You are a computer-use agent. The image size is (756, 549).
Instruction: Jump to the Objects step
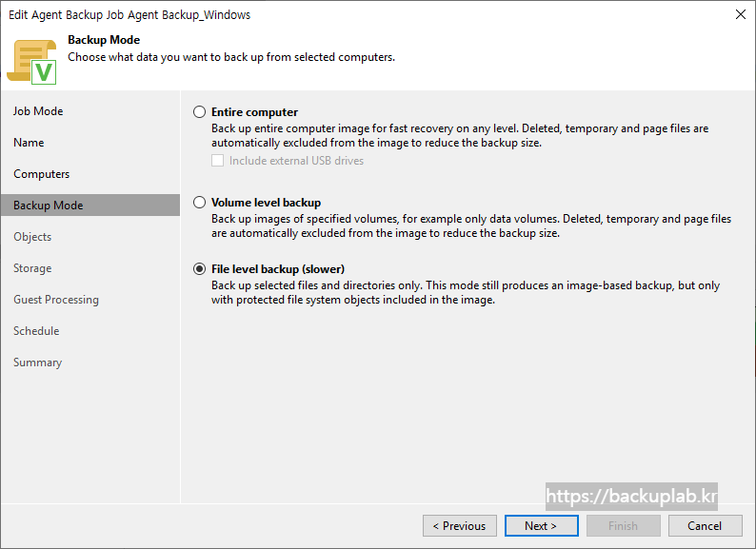(32, 237)
